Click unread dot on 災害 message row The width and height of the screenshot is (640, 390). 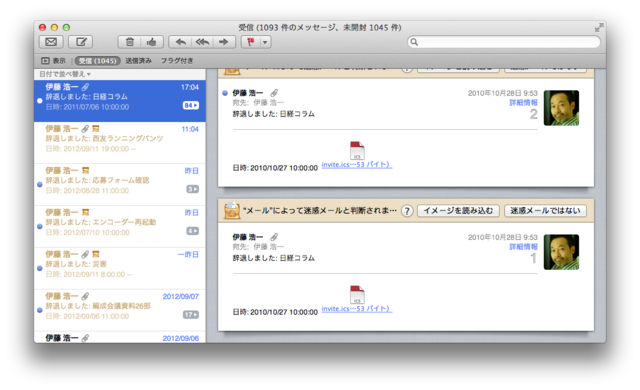click(x=40, y=268)
